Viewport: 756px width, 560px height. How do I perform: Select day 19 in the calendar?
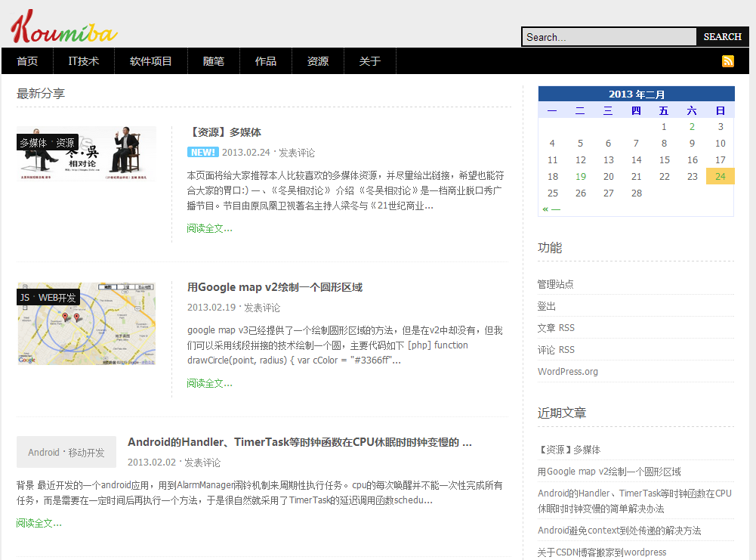tap(580, 176)
